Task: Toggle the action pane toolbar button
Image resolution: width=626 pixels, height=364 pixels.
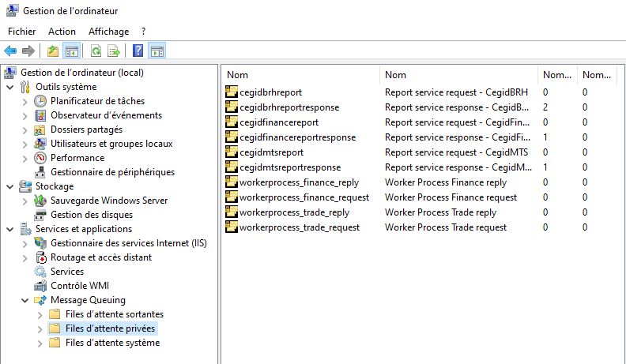Action: coord(156,51)
